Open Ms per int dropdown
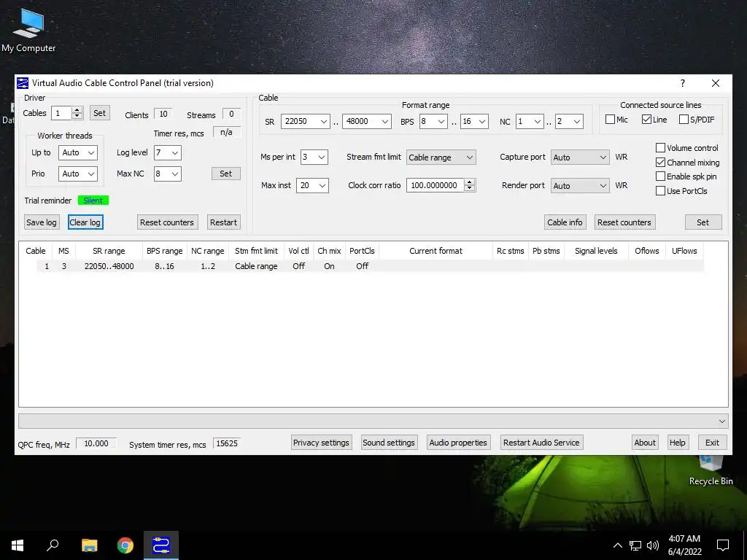Image resolution: width=747 pixels, height=560 pixels. (x=314, y=157)
